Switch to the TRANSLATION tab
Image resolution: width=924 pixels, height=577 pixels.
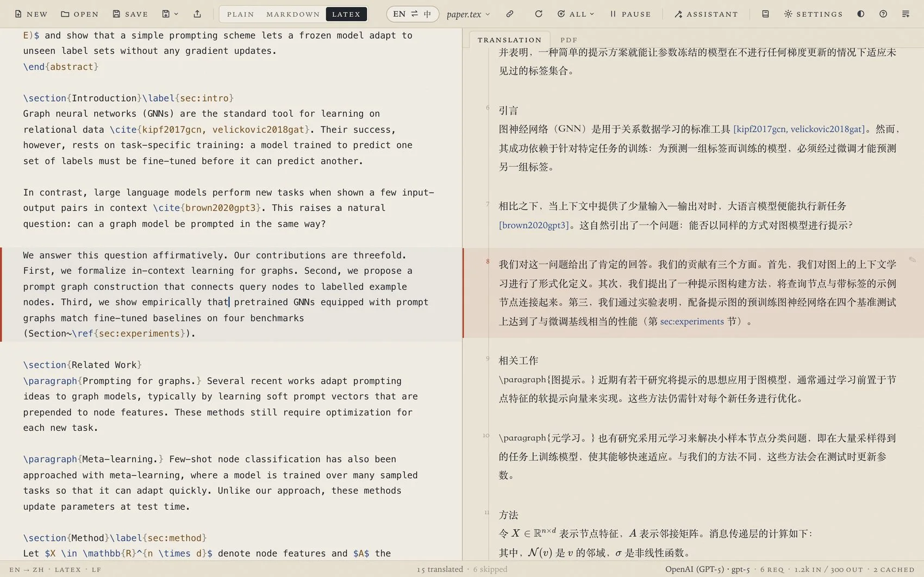[x=509, y=40]
